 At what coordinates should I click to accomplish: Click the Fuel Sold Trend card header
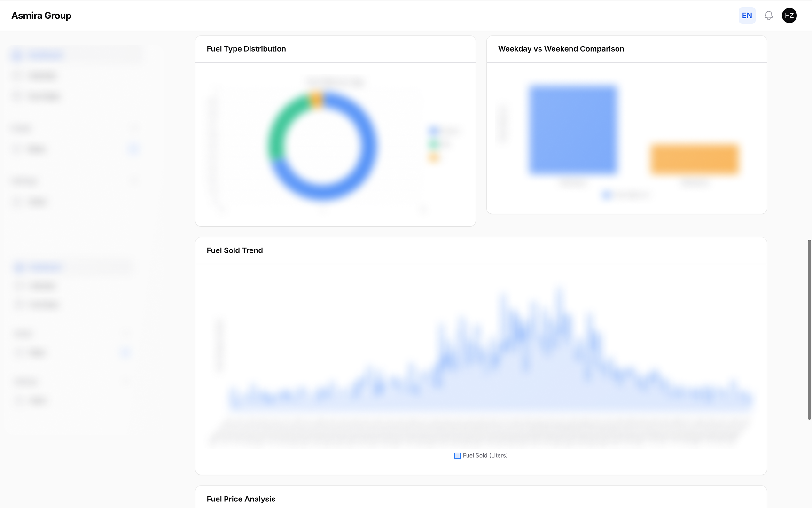pyautogui.click(x=234, y=250)
